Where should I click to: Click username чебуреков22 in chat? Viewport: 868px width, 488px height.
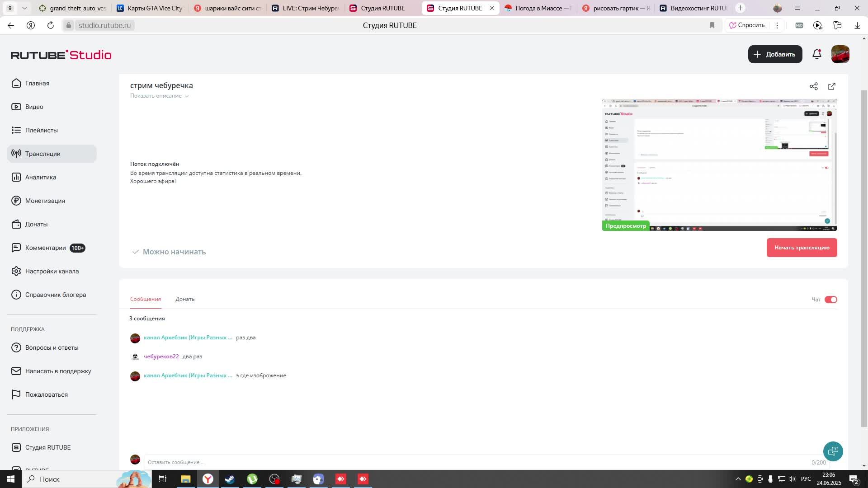pyautogui.click(x=161, y=357)
